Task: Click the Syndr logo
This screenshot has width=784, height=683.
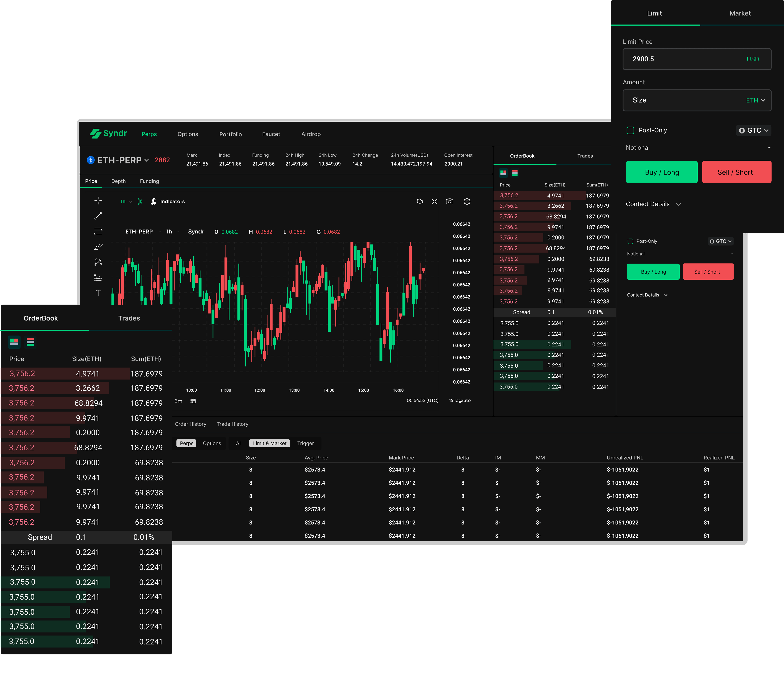Action: tap(108, 133)
